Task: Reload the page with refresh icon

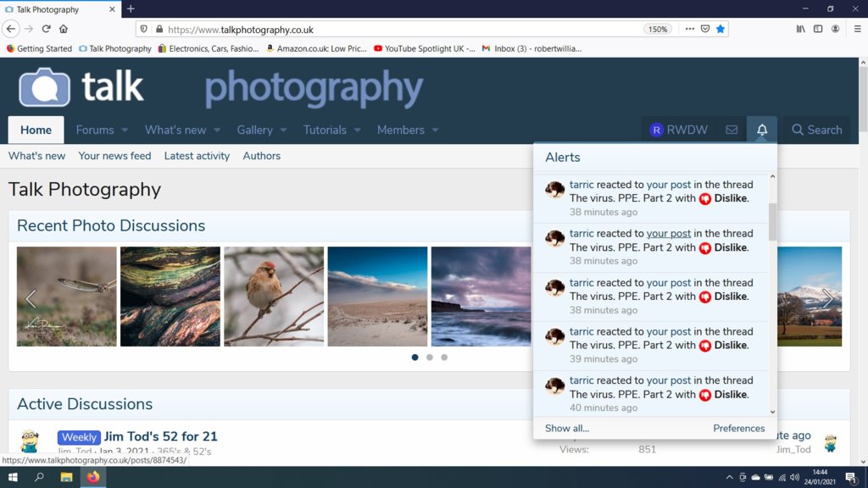Action: click(47, 29)
